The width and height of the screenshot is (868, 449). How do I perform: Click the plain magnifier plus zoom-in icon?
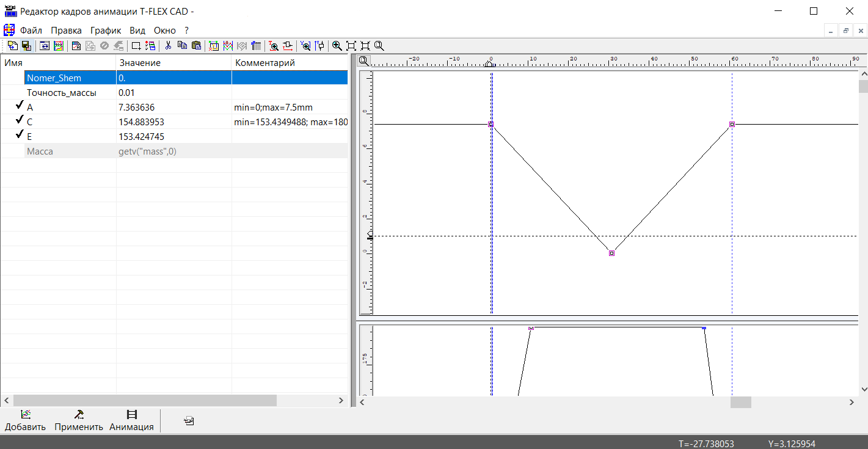tap(337, 46)
